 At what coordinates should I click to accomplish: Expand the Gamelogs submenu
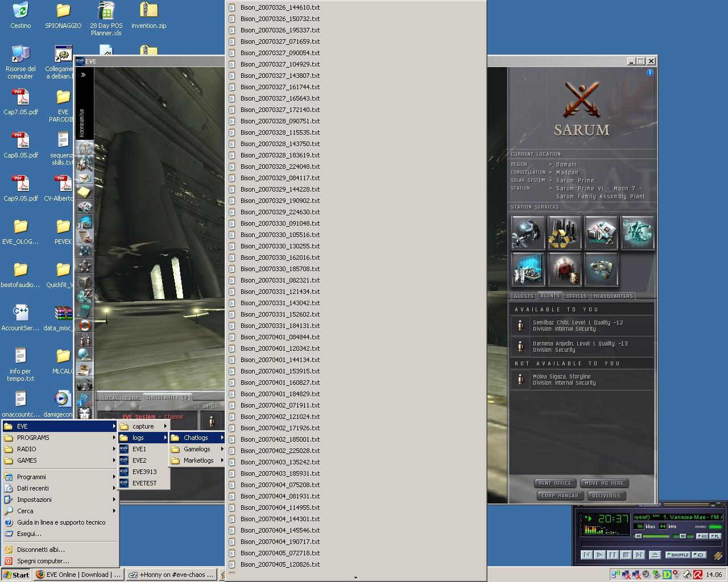tap(197, 449)
